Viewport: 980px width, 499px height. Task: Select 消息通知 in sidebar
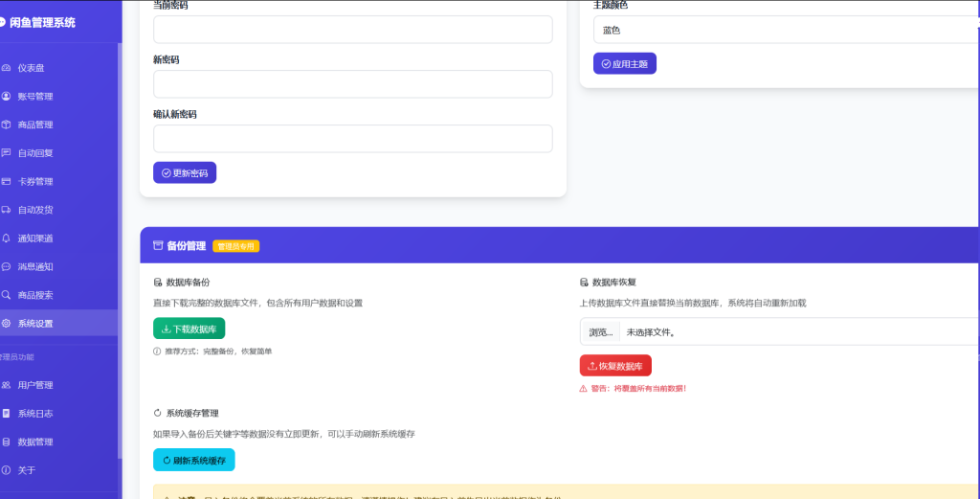[58, 266]
